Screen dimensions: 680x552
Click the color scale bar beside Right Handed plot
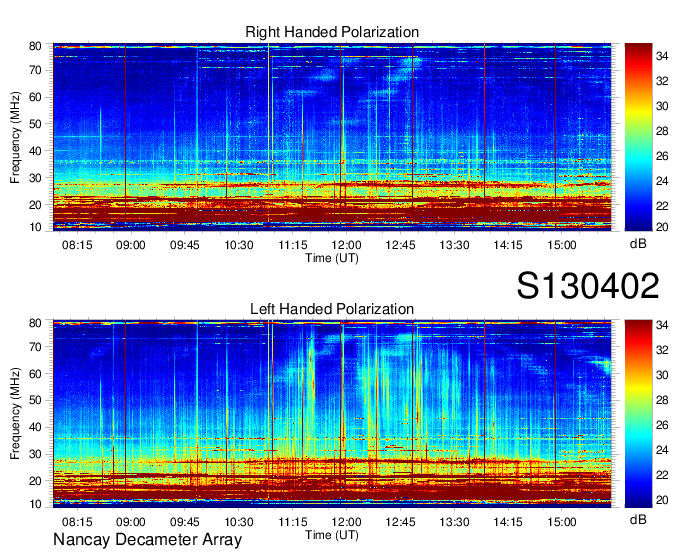pos(638,137)
